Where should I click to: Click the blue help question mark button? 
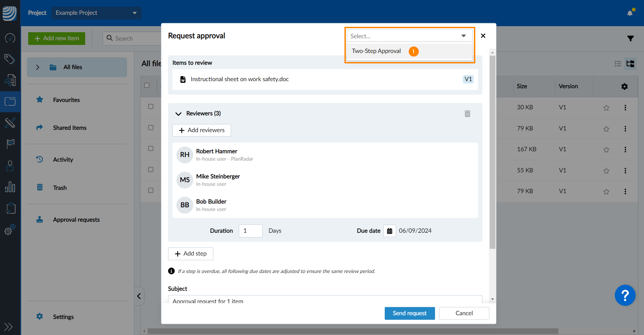point(625,295)
